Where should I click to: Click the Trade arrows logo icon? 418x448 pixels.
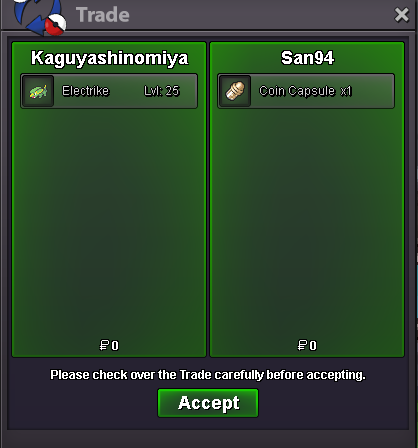(39, 17)
